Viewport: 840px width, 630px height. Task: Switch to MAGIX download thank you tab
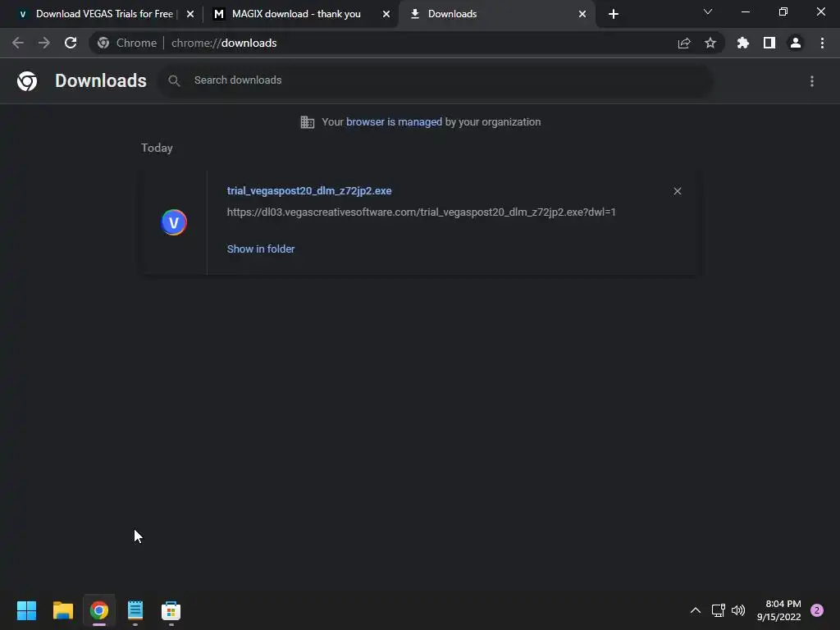[x=295, y=14]
